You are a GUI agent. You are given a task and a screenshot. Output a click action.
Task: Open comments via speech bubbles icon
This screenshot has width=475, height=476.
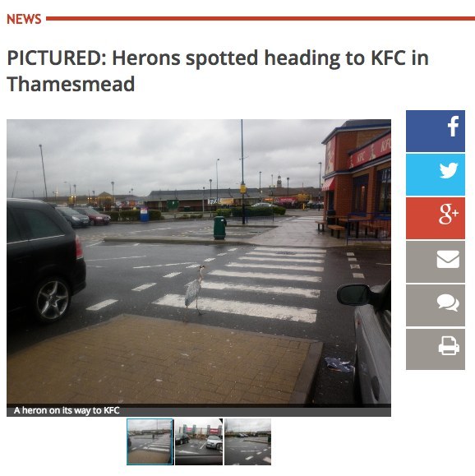(436, 305)
